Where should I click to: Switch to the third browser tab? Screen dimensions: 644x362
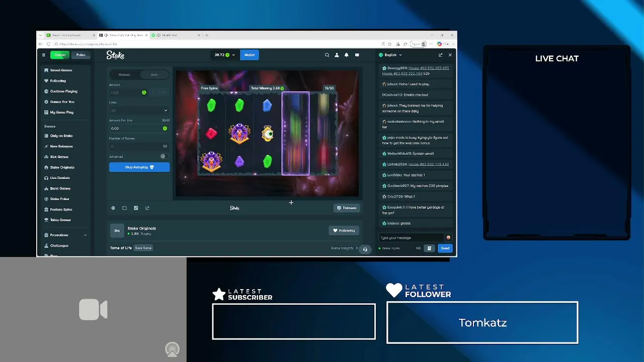point(176,35)
